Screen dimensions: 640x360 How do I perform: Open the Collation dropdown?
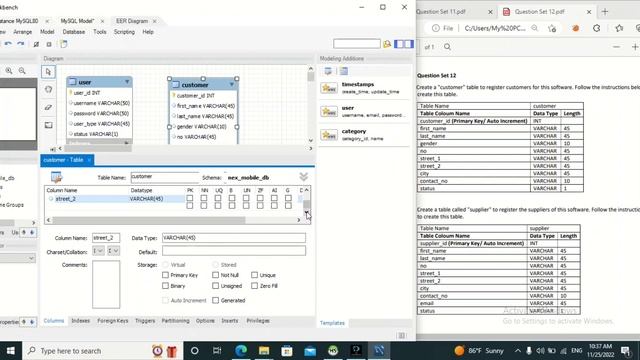pyautogui.click(x=113, y=251)
